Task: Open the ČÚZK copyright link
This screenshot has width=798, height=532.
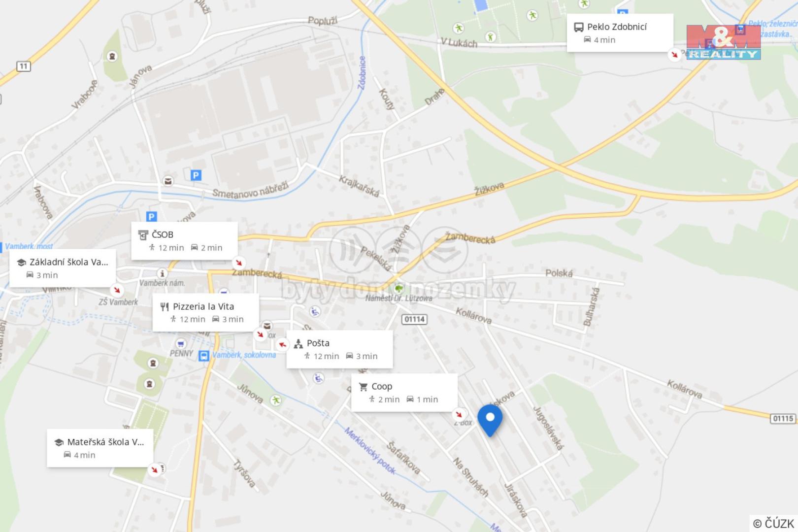Action: coord(774,523)
